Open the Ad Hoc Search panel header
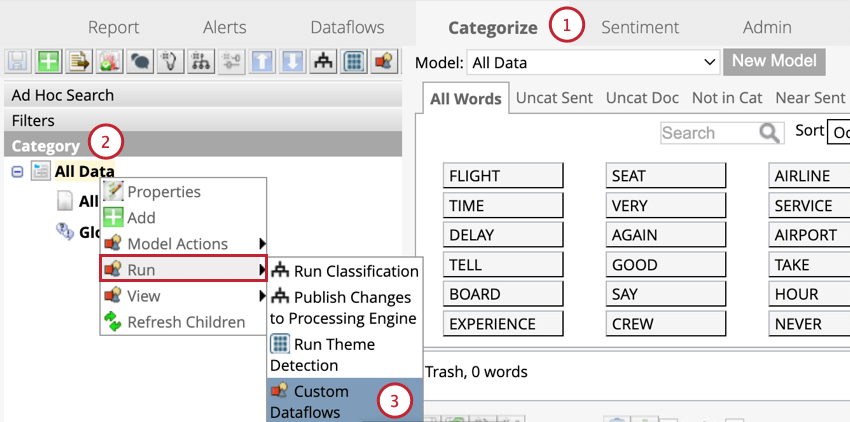Viewport: 850px width, 422px height. coord(62,95)
